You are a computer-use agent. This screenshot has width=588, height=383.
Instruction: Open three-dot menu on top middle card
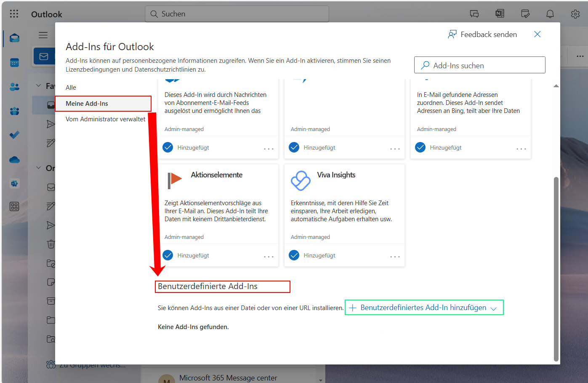[x=395, y=149]
